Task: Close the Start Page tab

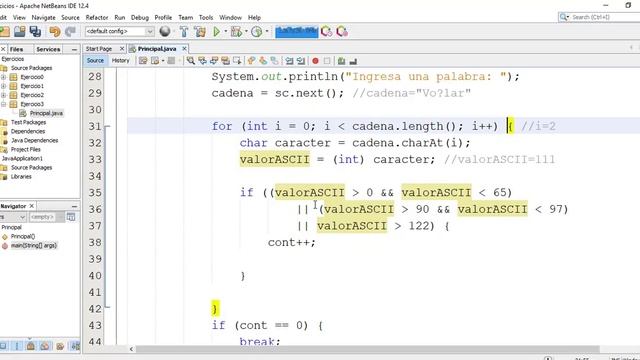Action: 122,49
